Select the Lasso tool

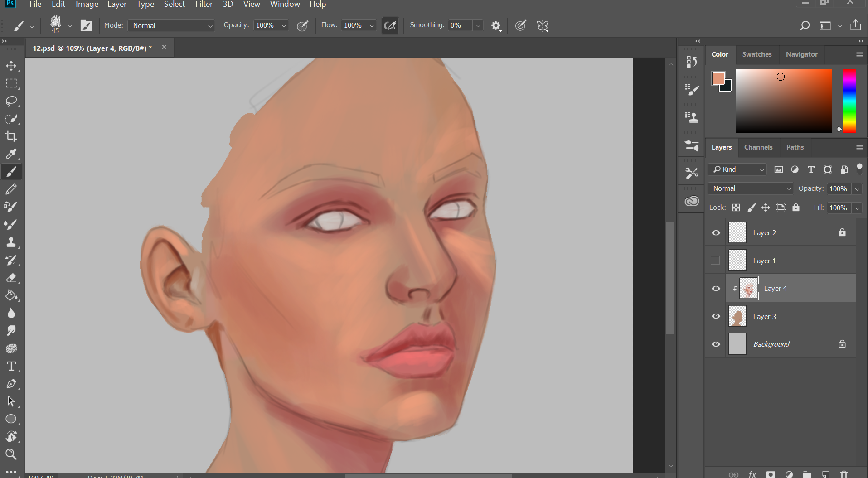pos(11,101)
